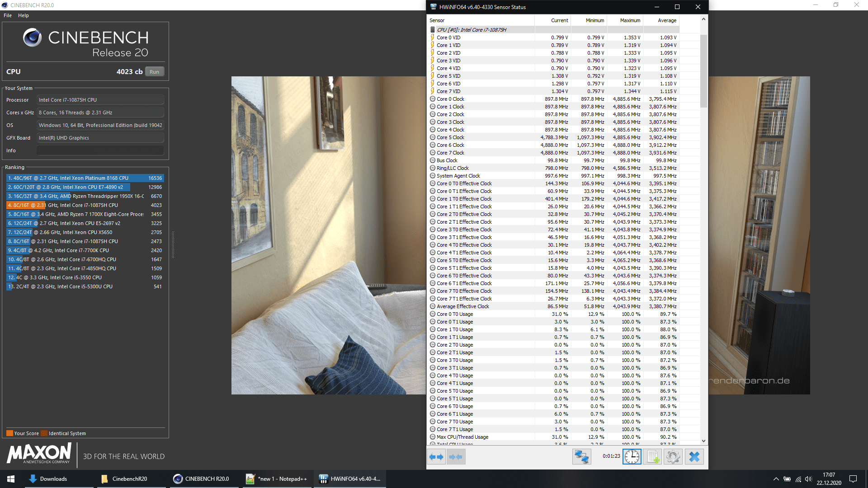Sort by the Sensor column header

pos(481,20)
